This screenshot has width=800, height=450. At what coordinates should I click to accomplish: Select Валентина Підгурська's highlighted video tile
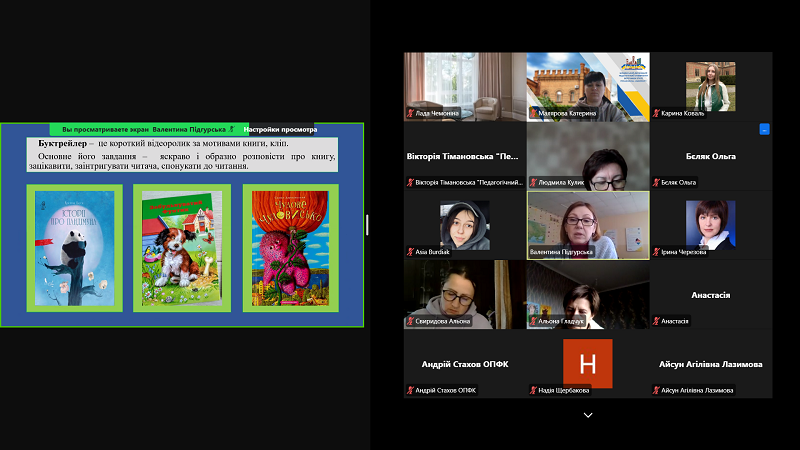pos(588,224)
